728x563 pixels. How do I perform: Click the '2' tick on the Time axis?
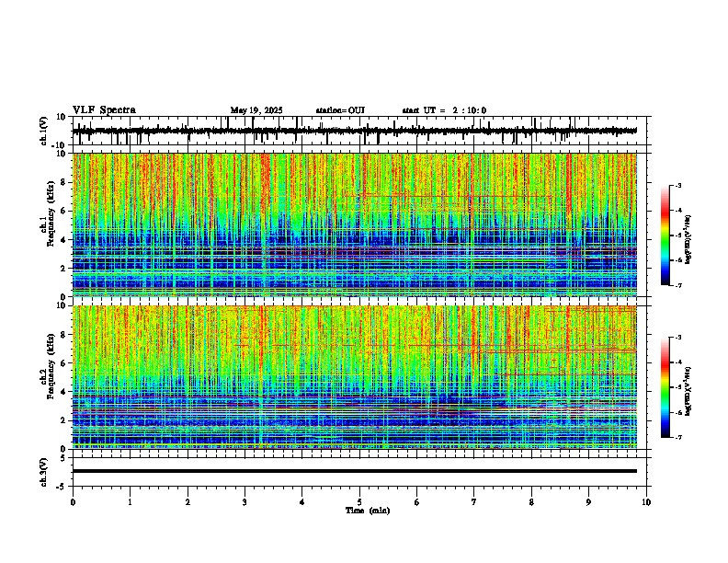[x=188, y=502]
